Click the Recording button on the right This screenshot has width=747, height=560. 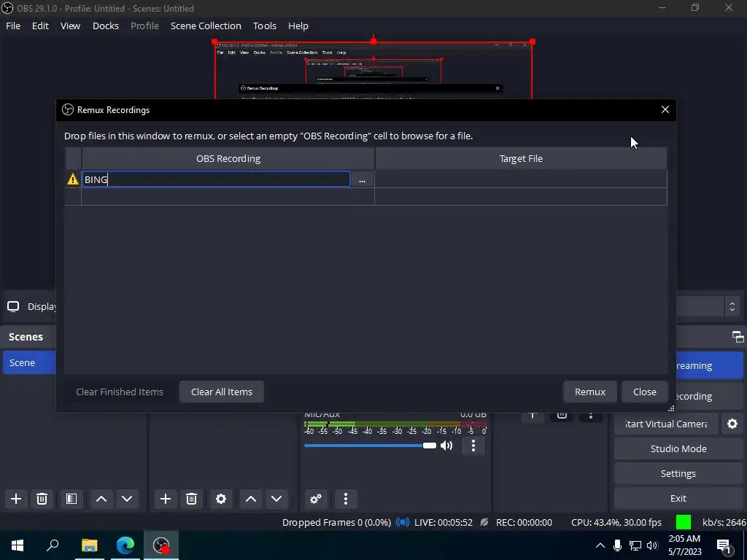[x=710, y=396]
